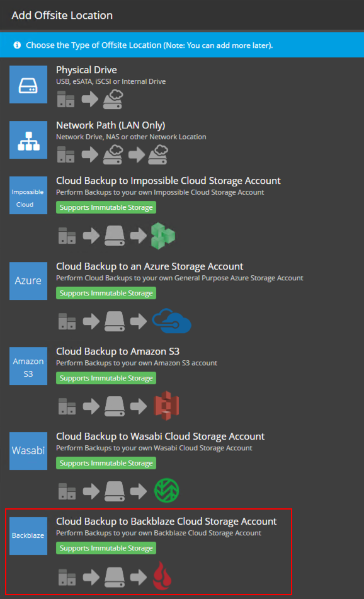Choose the Network Path tile icon
Viewport: 364px width, 599px height.
(x=28, y=140)
